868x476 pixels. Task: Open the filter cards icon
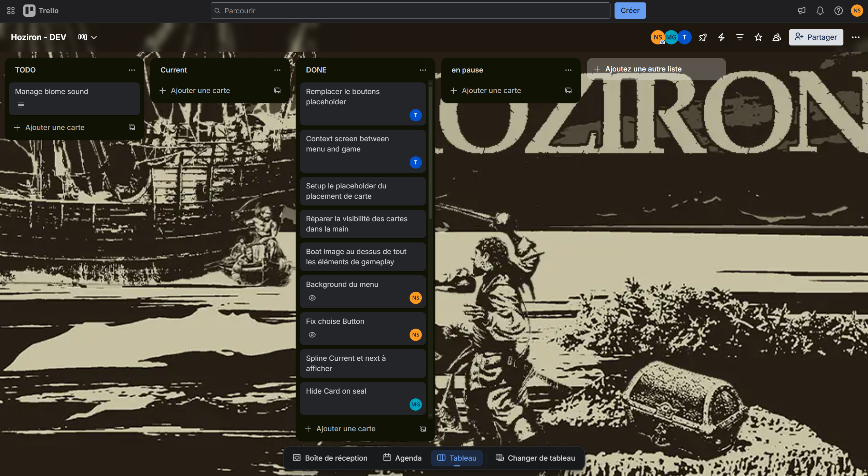(x=740, y=37)
